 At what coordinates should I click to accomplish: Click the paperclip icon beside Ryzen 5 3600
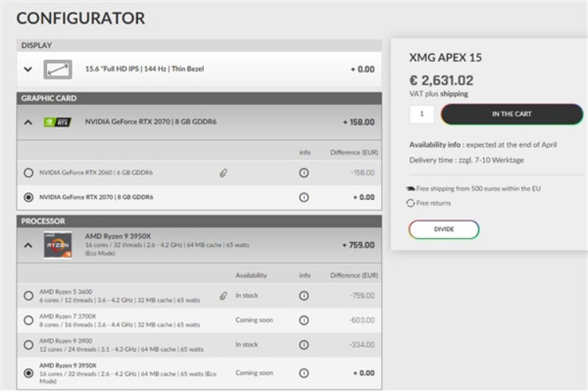point(223,295)
